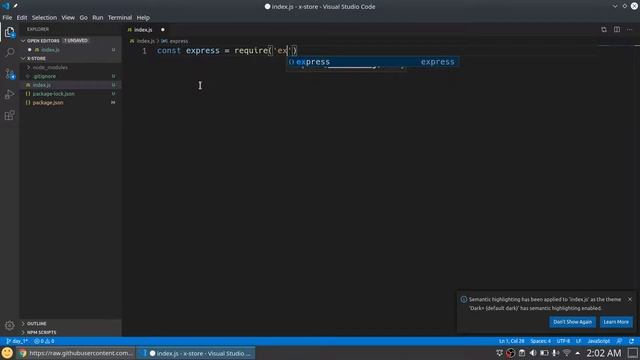Open the Selection menu
The width and height of the screenshot is (640, 360).
(x=44, y=18)
